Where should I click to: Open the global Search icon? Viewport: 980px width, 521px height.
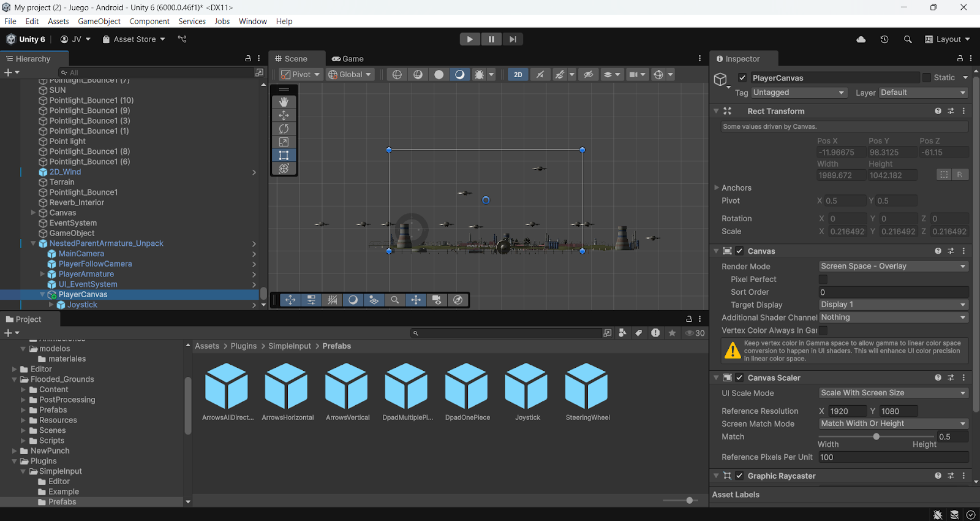pos(908,39)
